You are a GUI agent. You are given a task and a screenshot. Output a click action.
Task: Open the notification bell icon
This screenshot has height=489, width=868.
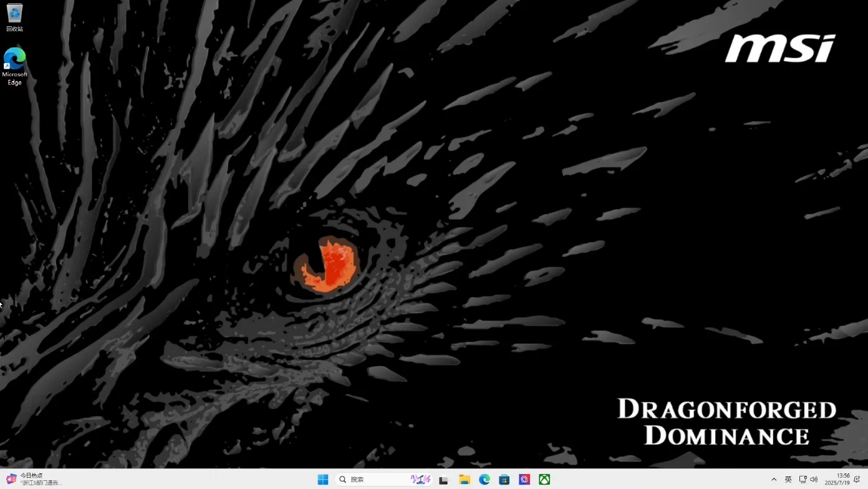tap(857, 479)
